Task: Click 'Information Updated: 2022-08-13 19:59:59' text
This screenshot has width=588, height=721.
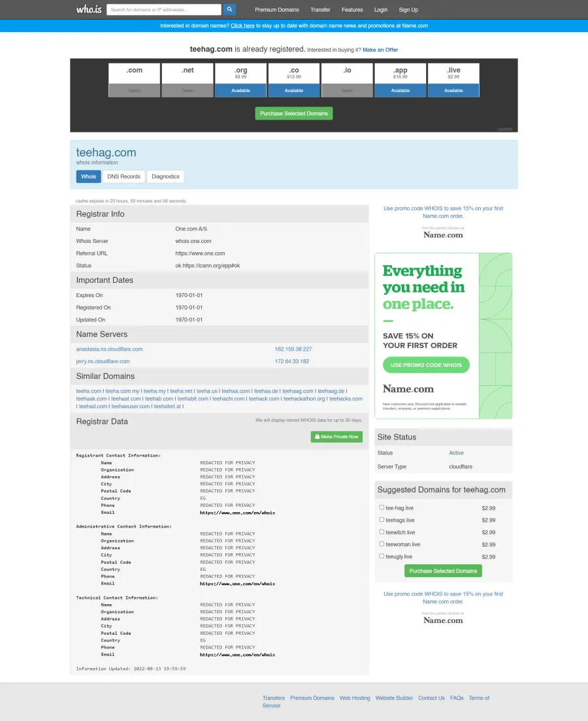Action: pos(131,669)
